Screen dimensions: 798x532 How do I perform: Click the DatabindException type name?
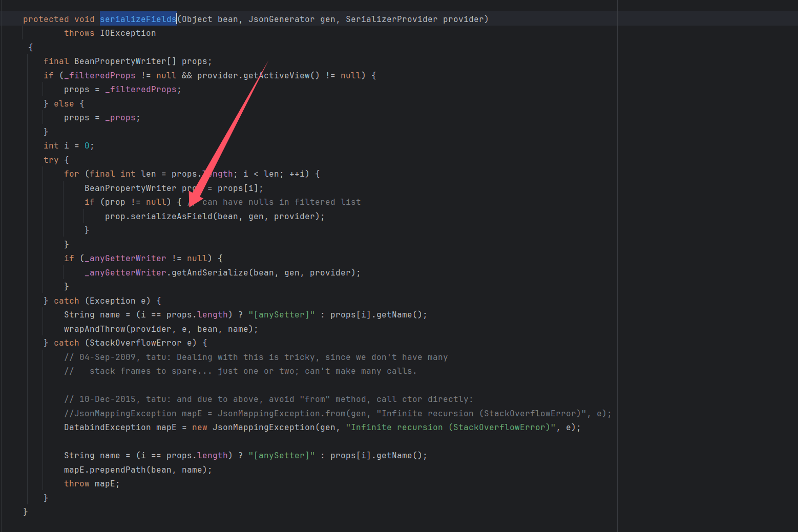108,427
